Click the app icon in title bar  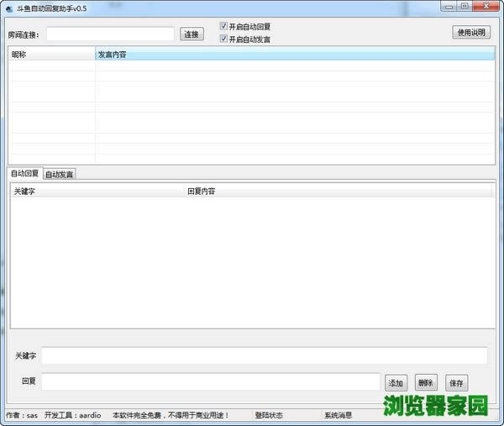[9, 8]
